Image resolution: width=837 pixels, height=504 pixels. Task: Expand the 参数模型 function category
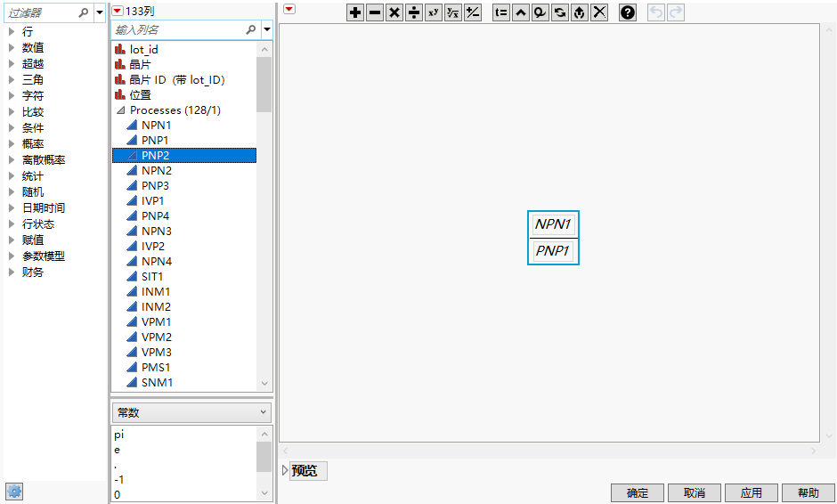tap(12, 256)
